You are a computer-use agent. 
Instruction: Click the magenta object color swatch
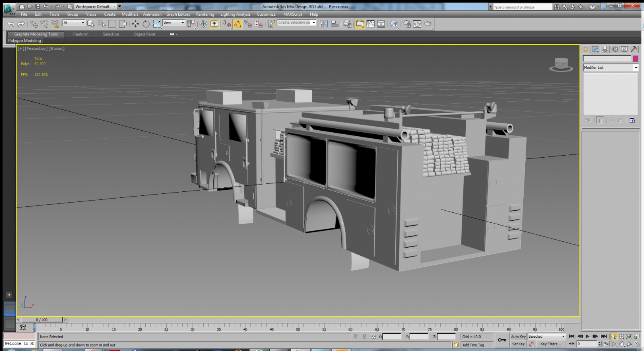coord(636,59)
